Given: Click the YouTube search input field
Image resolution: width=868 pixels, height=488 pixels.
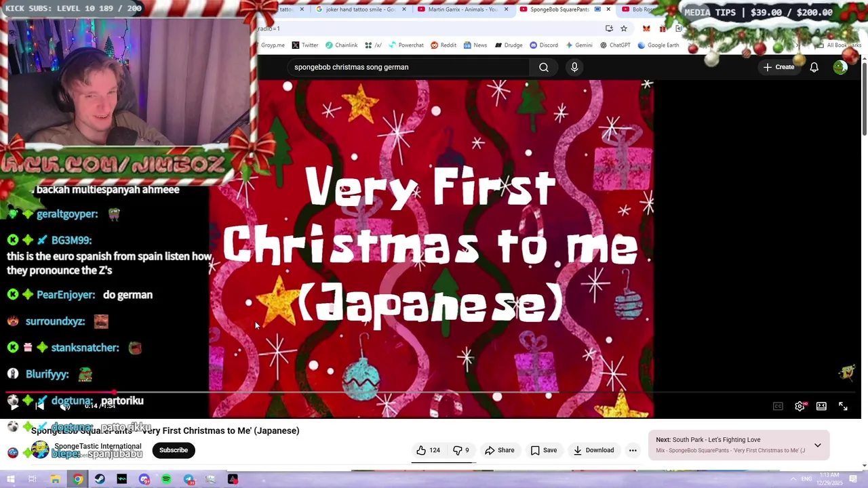Looking at the screenshot, I should tap(409, 67).
